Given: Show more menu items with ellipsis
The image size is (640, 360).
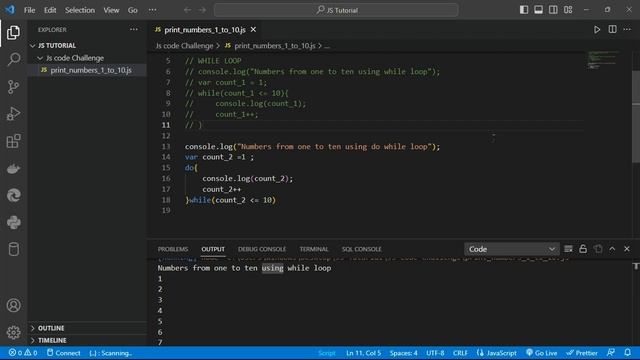Looking at the screenshot, I should point(152,10).
